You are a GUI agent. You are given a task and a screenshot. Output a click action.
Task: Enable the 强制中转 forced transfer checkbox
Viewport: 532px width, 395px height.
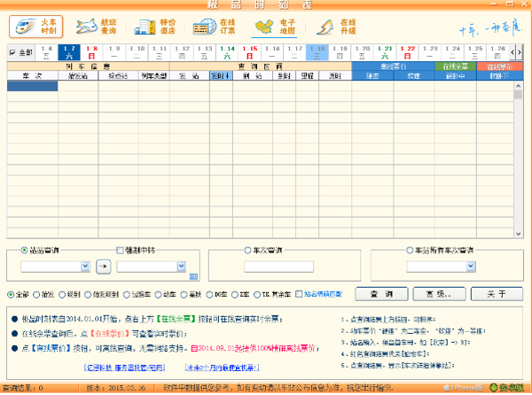(121, 251)
